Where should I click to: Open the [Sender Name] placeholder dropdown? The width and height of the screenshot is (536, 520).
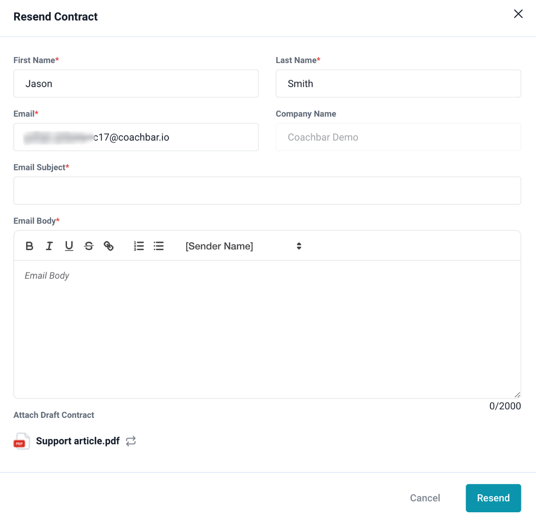click(x=243, y=246)
